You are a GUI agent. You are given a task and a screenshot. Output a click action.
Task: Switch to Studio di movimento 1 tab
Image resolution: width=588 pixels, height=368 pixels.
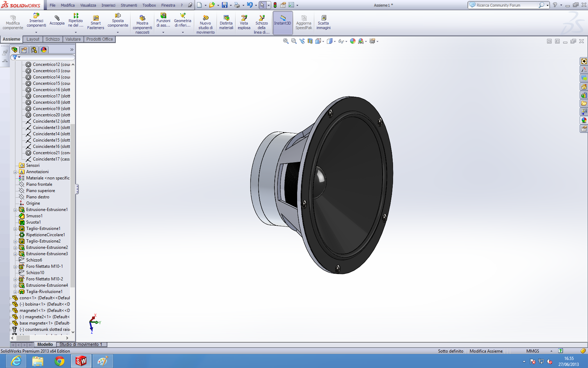(x=81, y=345)
